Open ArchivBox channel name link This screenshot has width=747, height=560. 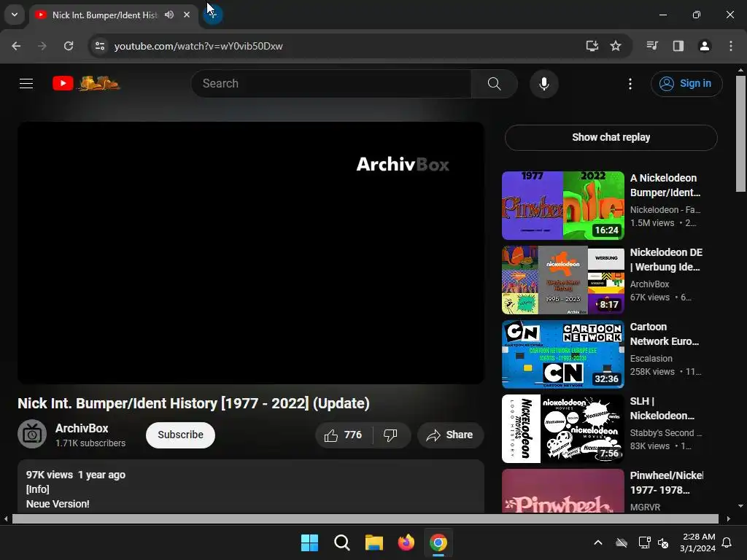coord(82,428)
